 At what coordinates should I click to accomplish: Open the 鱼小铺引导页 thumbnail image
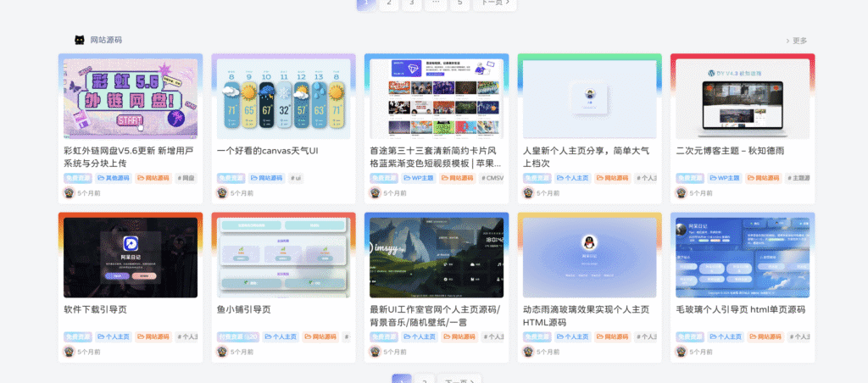point(283,258)
